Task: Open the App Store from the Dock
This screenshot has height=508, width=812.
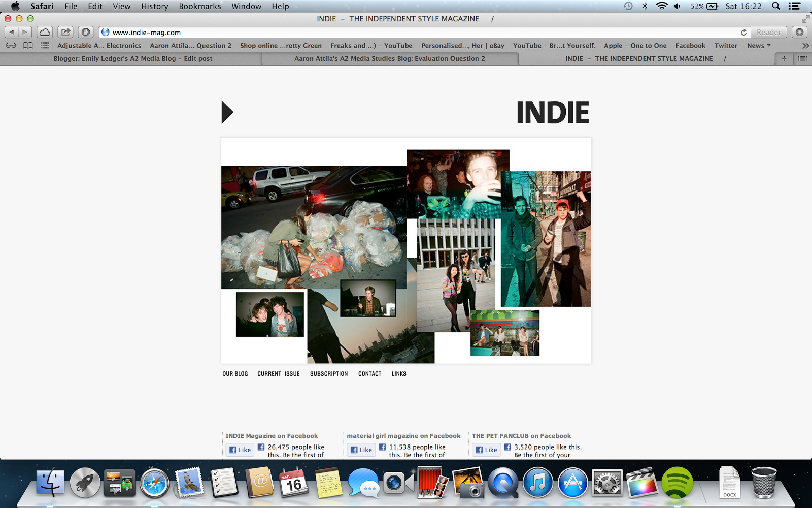Action: 574,483
